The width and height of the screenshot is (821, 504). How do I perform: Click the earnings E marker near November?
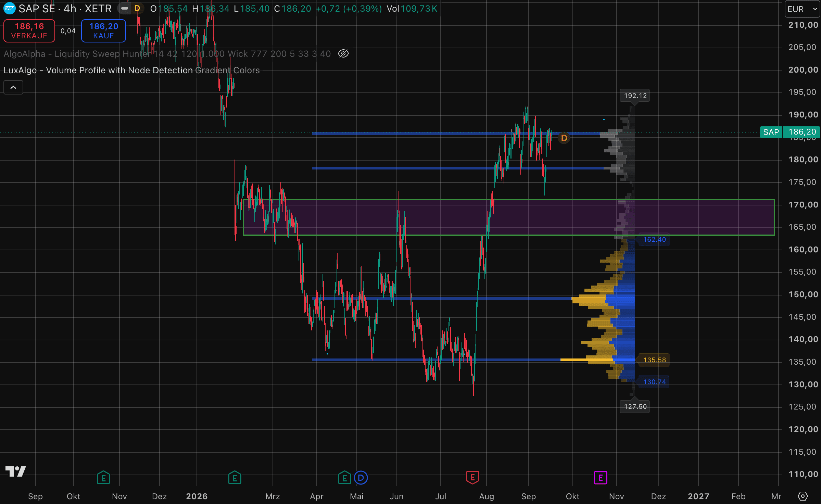(x=103, y=478)
